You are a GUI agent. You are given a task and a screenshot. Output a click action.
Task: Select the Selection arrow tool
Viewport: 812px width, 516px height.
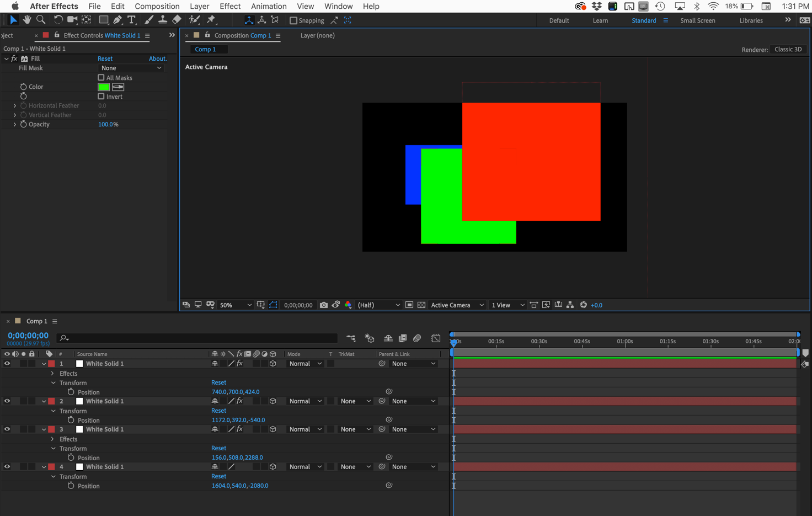click(13, 20)
